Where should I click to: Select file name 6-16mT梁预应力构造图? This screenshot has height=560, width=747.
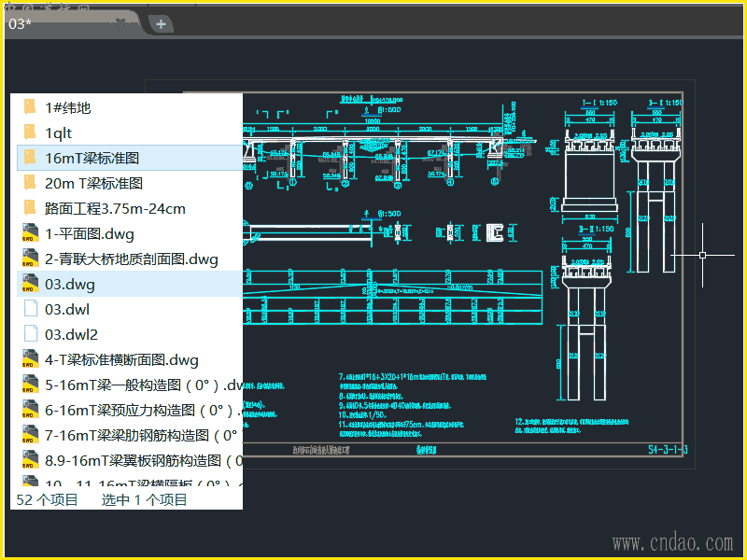pyautogui.click(x=144, y=411)
